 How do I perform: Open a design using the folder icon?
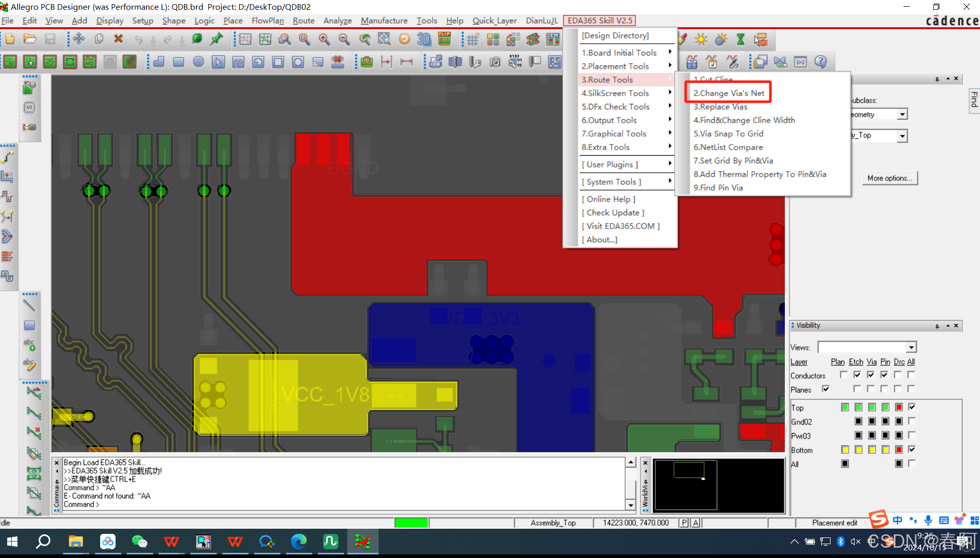click(x=30, y=39)
